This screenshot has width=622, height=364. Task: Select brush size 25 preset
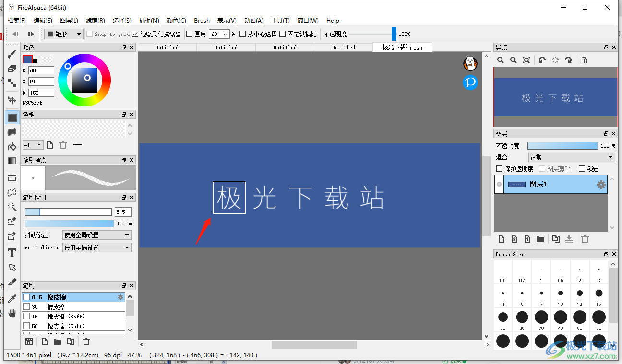click(522, 319)
